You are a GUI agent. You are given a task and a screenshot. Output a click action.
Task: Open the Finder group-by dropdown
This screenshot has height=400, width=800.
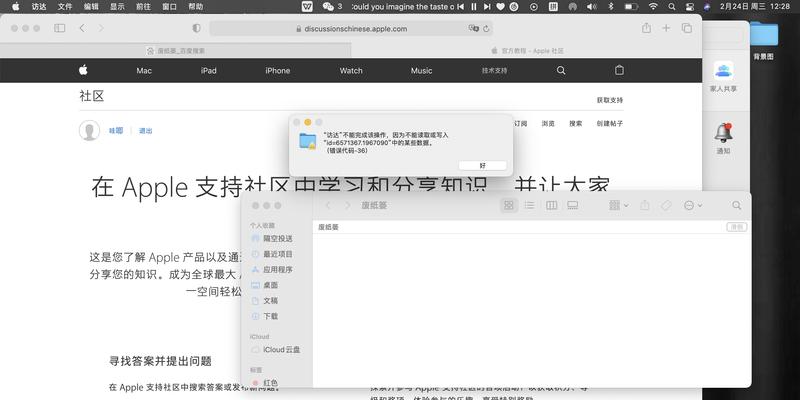tap(618, 206)
